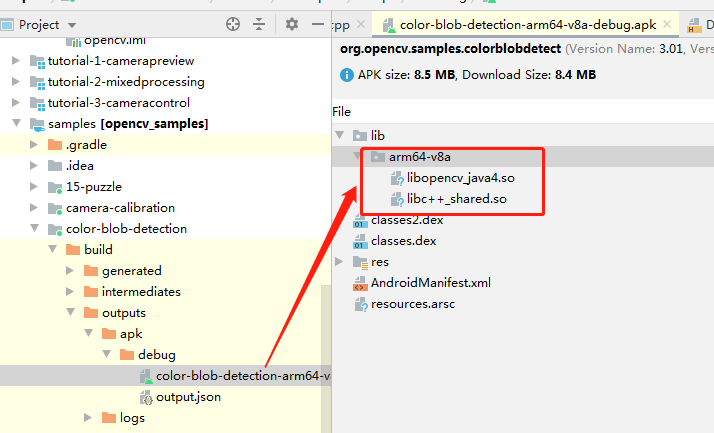Select tutorial-3-cameracontrol module icon
Viewport: 714px width, 433px height.
coord(37,103)
